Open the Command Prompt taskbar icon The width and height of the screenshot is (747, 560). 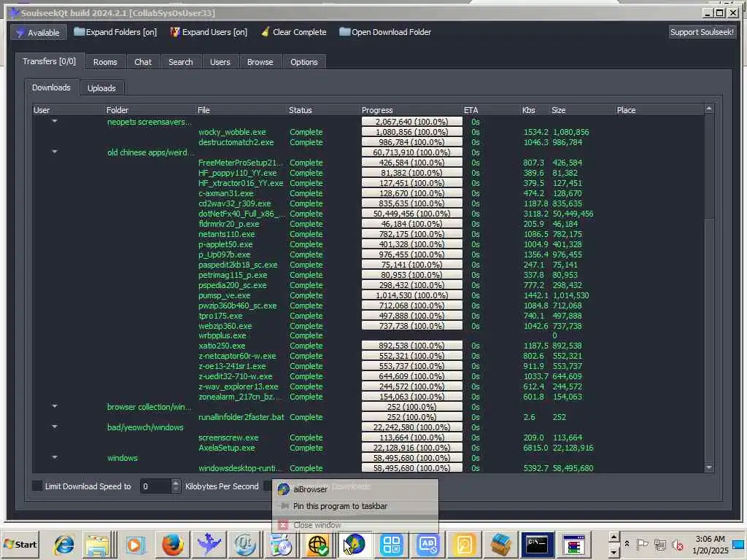[537, 544]
